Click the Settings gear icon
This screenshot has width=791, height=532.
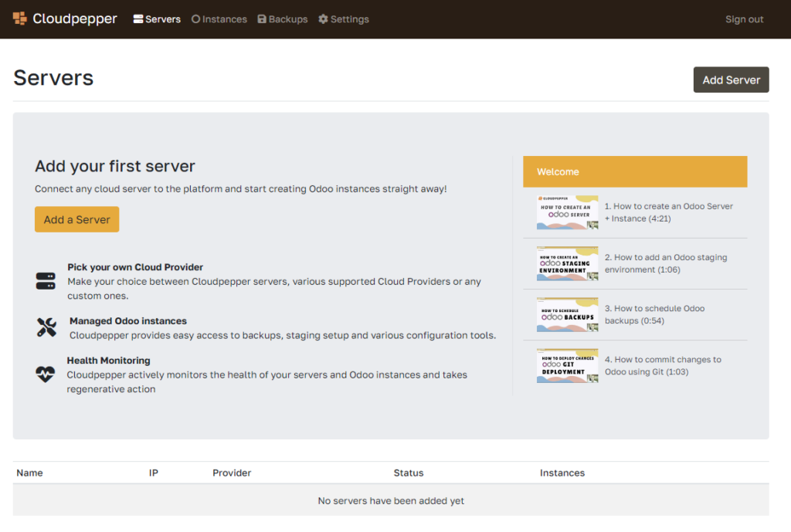pos(324,19)
